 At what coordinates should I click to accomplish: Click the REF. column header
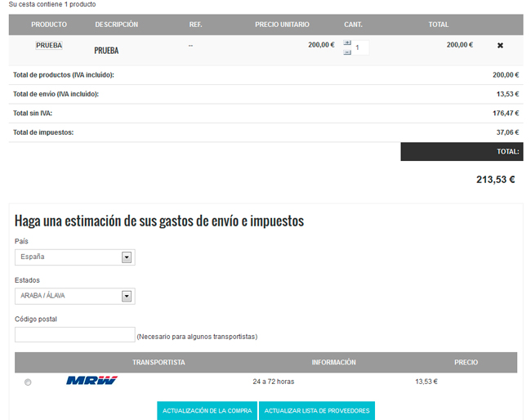point(196,25)
